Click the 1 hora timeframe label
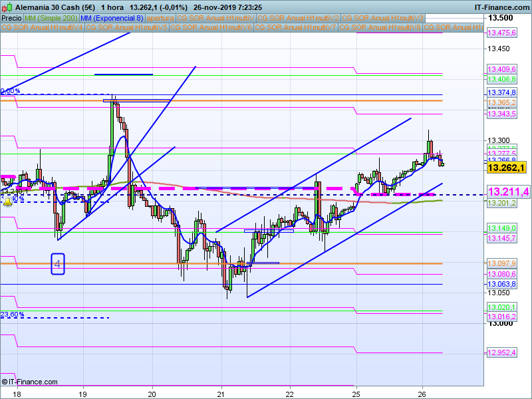 coord(112,7)
